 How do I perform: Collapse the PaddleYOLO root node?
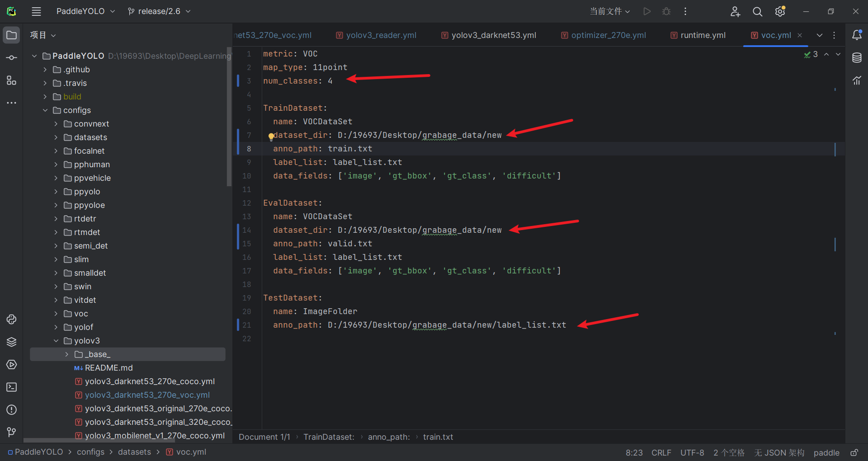tap(34, 56)
